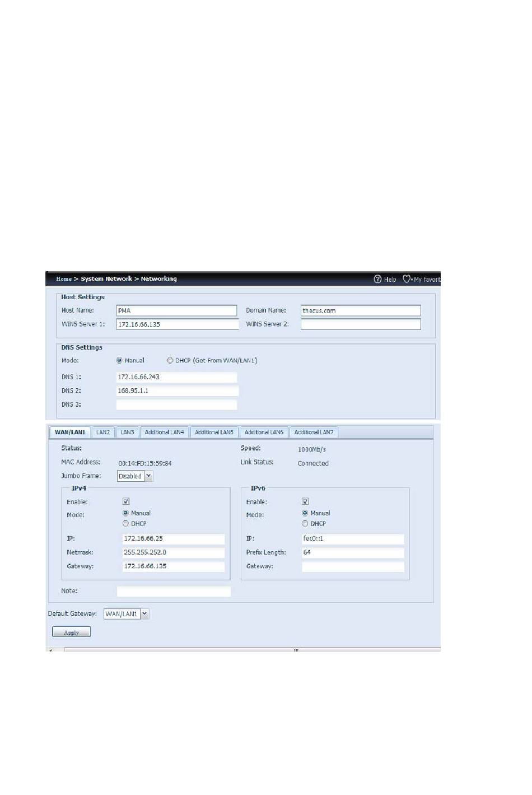Viewport: 532px width, 795px height.
Task: Edit the Domain Name field
Action: [x=361, y=310]
